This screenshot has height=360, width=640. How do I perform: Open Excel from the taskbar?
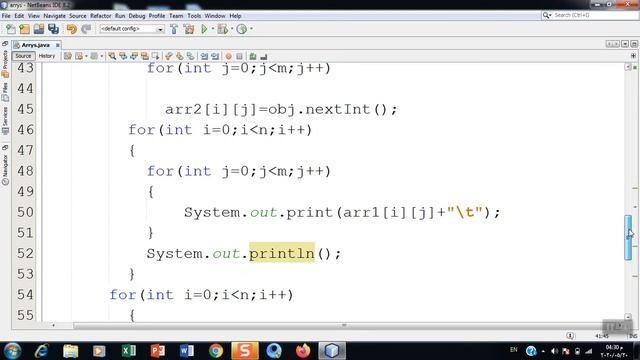pos(129,351)
